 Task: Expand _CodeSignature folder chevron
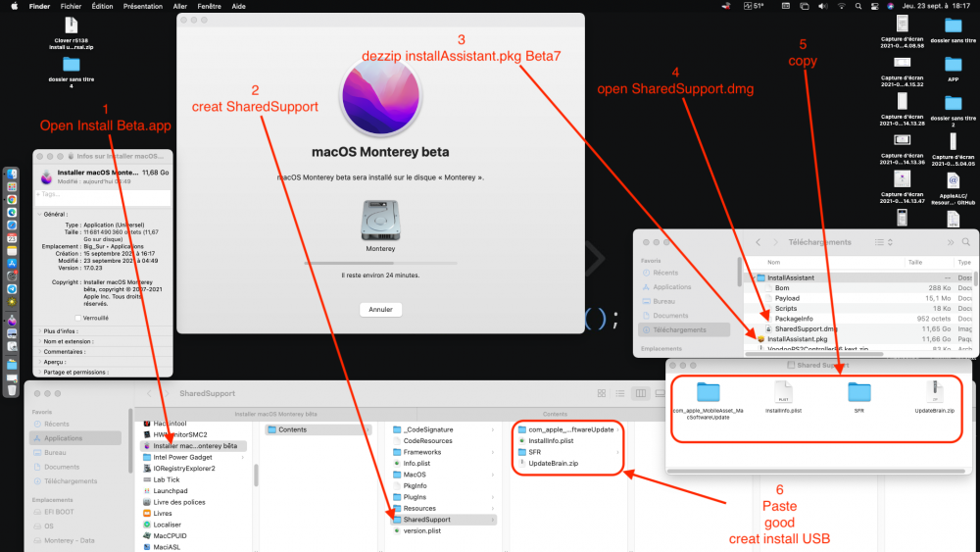(x=493, y=429)
